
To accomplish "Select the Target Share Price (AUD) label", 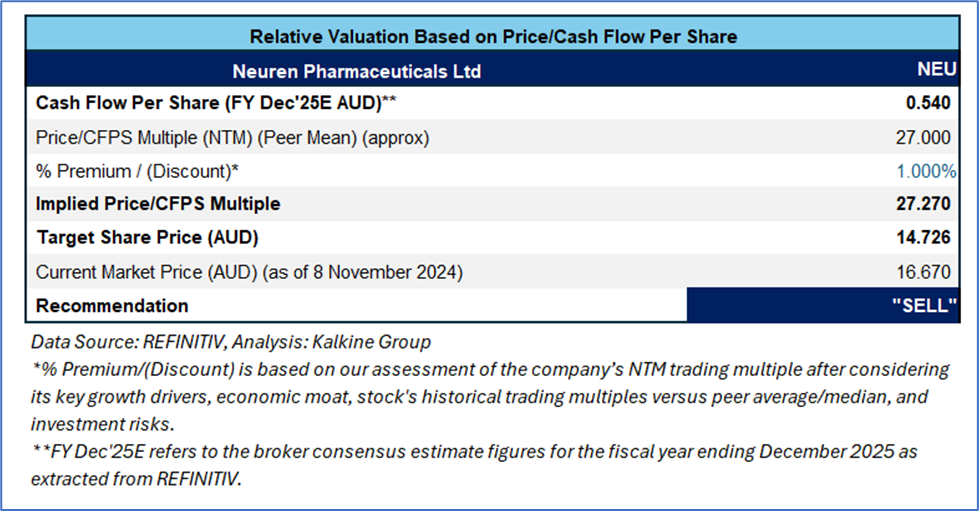I will coord(147,237).
